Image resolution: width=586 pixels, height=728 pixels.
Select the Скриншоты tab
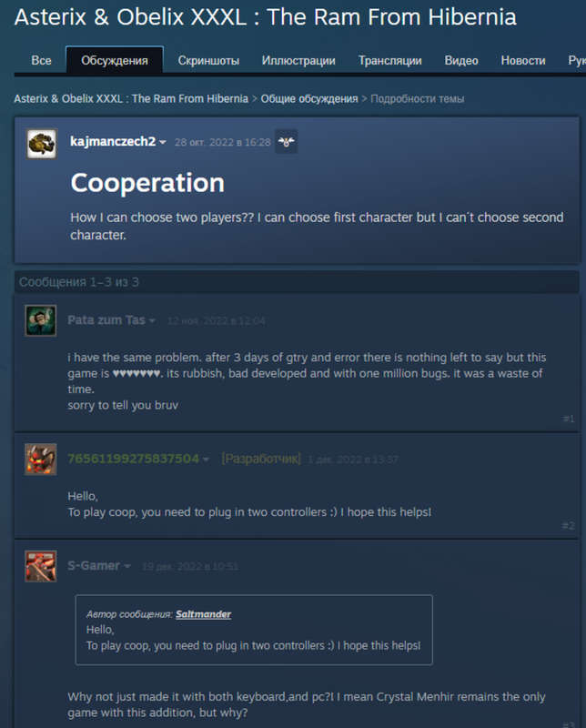[x=208, y=61]
